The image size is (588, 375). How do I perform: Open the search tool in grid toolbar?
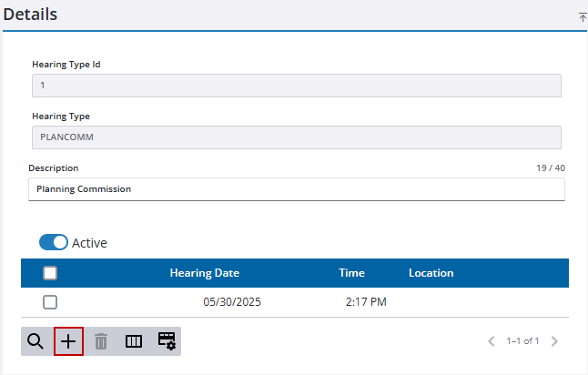pos(35,341)
